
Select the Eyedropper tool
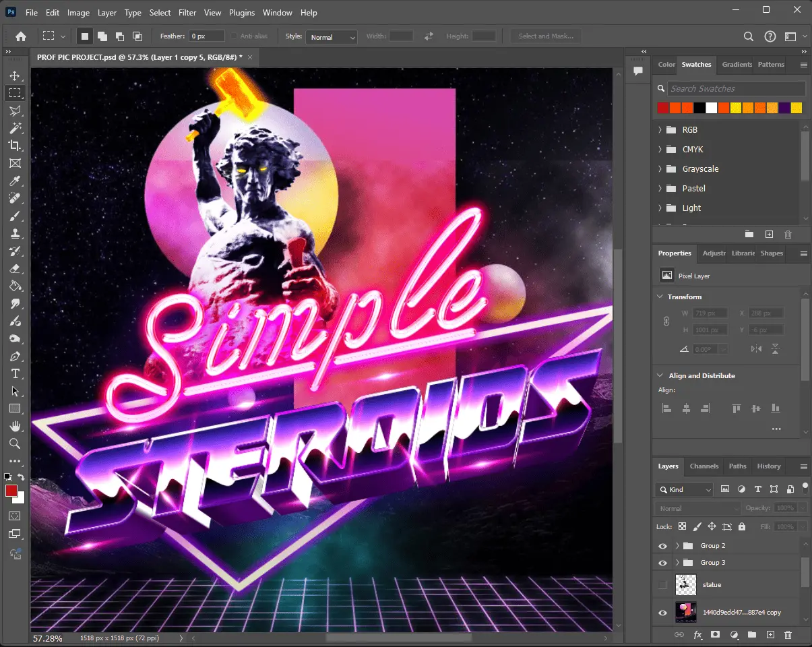pos(15,181)
